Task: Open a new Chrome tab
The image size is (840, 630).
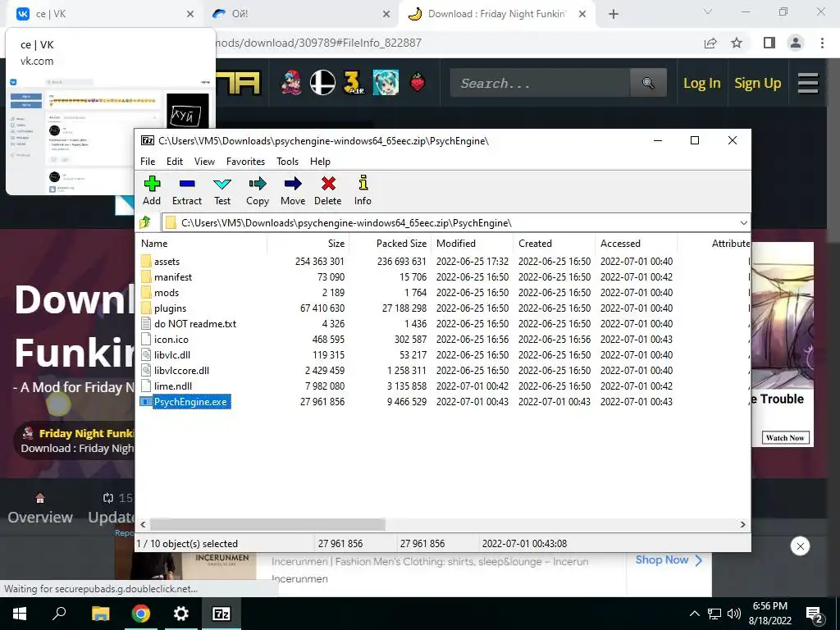Action: click(614, 14)
